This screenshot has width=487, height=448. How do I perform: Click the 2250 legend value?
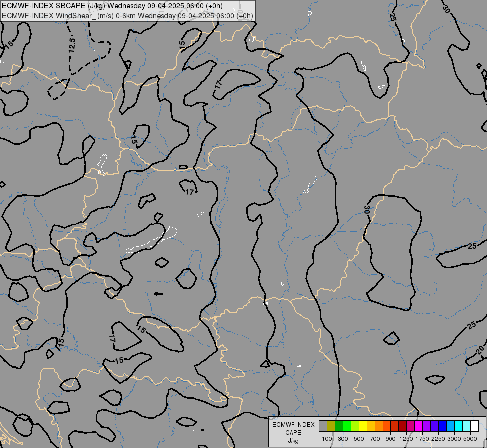tap(438, 439)
